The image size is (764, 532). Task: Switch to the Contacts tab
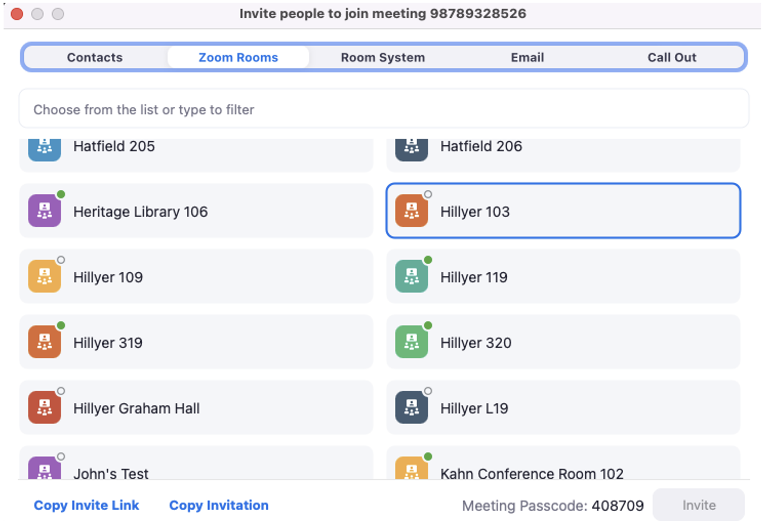coord(95,57)
